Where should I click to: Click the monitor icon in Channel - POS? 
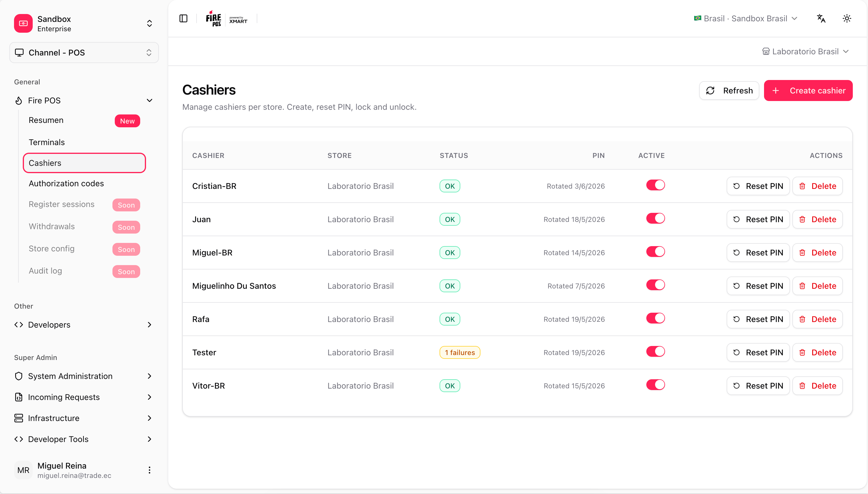19,53
